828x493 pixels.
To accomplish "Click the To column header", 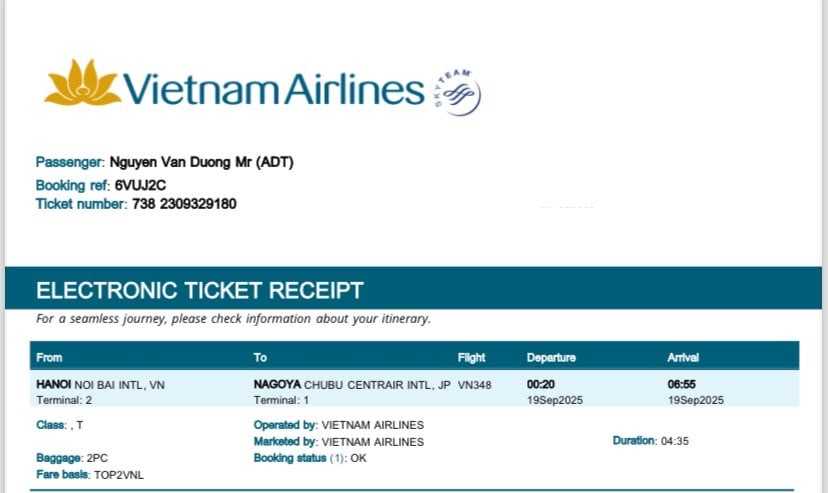I will pyautogui.click(x=260, y=357).
